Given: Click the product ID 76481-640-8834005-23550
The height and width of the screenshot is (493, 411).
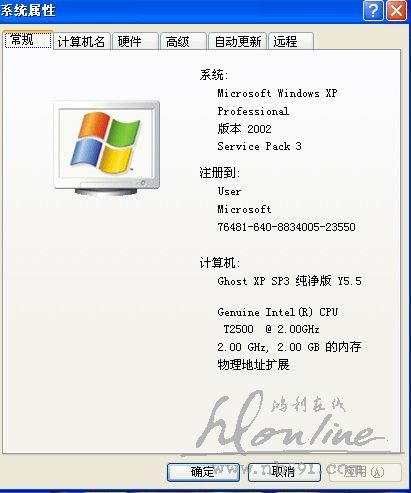Looking at the screenshot, I should pyautogui.click(x=286, y=227).
